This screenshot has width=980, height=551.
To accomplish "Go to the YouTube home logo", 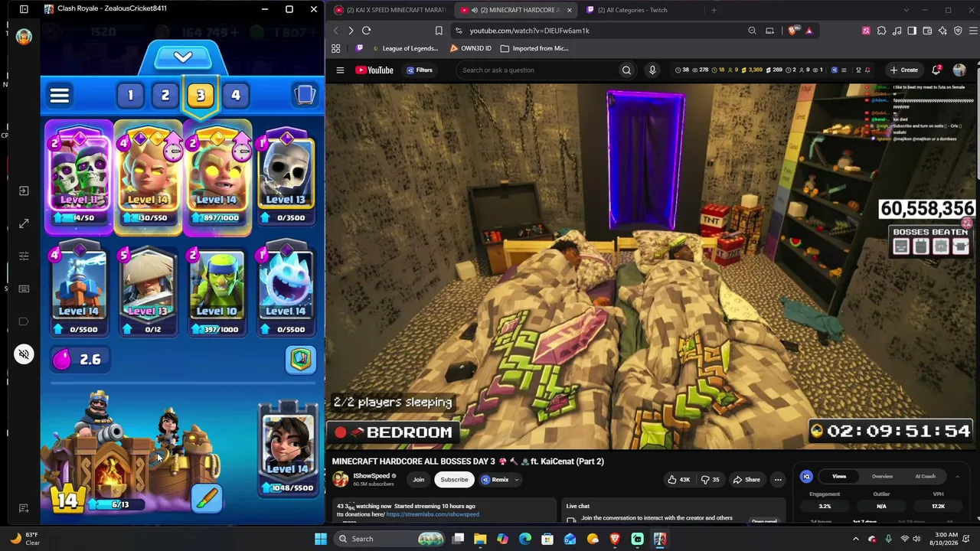I will click(x=374, y=70).
